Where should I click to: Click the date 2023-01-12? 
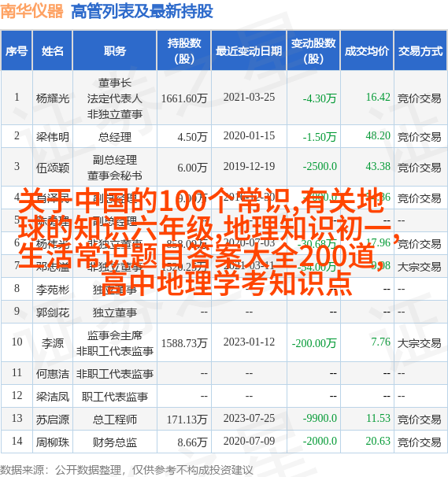pos(249,342)
